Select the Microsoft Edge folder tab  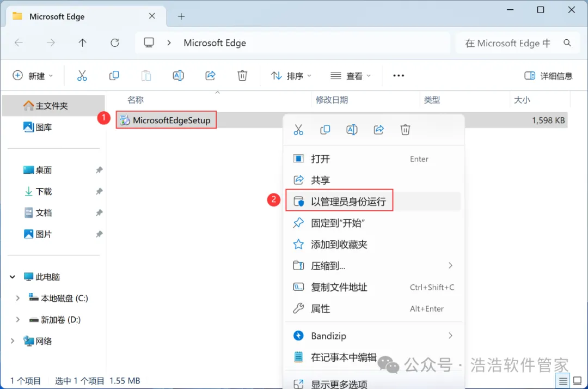[x=86, y=16]
